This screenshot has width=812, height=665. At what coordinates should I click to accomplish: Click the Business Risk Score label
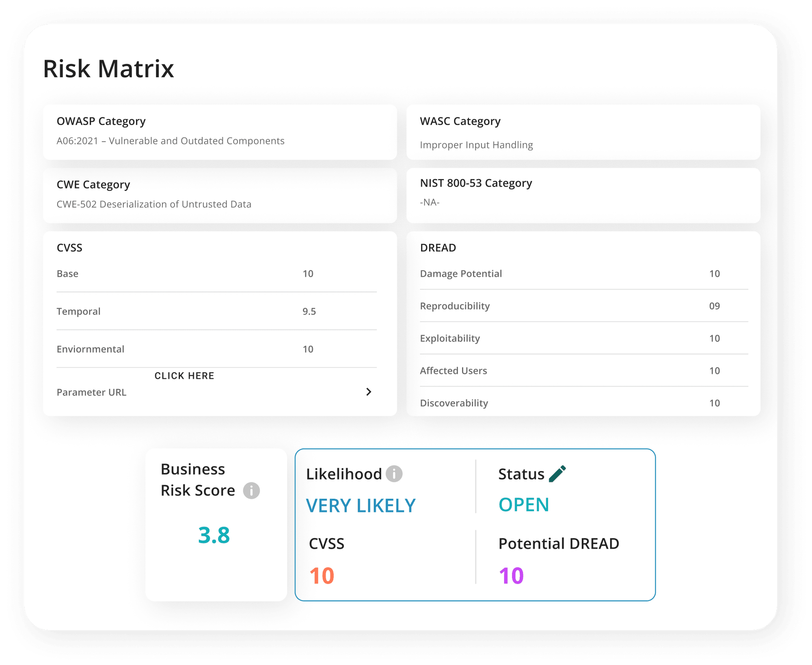click(198, 480)
